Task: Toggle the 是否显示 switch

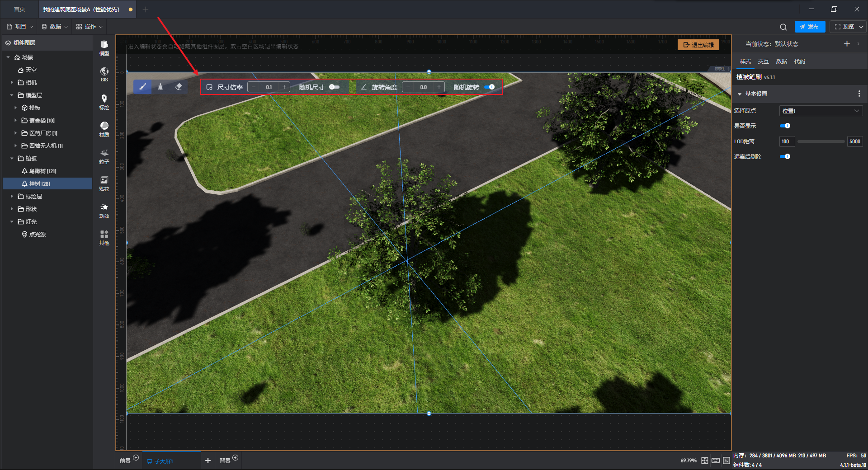Action: (785, 126)
